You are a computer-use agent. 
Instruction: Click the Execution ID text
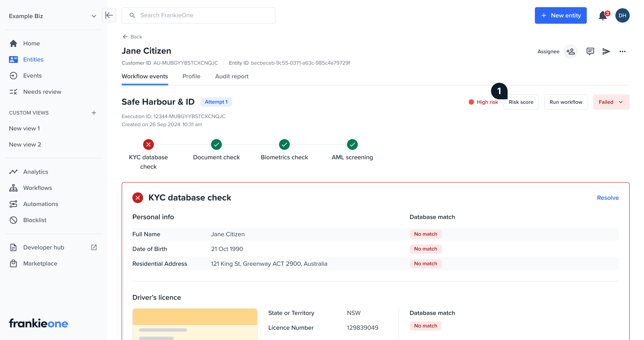(174, 117)
